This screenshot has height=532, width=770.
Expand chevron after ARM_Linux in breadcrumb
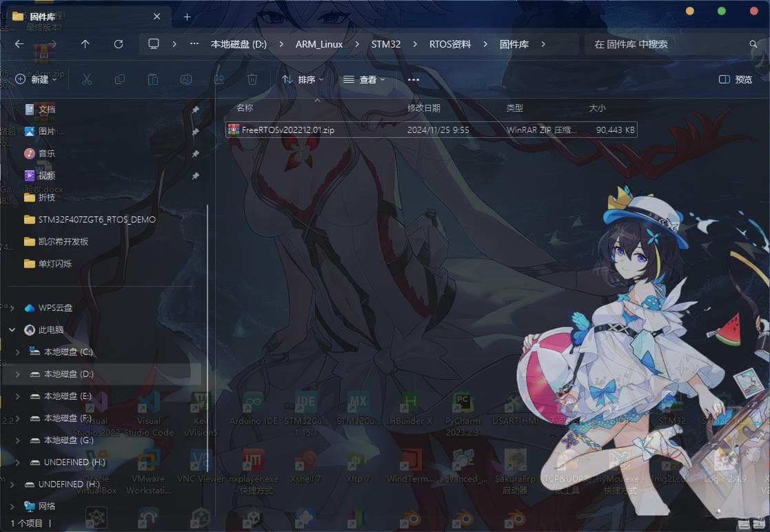pyautogui.click(x=357, y=44)
